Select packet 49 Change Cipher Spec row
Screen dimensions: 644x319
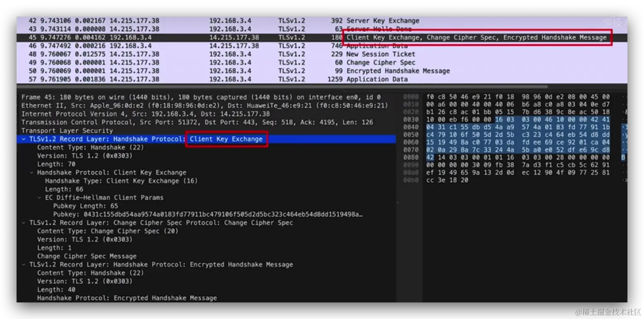click(x=322, y=63)
